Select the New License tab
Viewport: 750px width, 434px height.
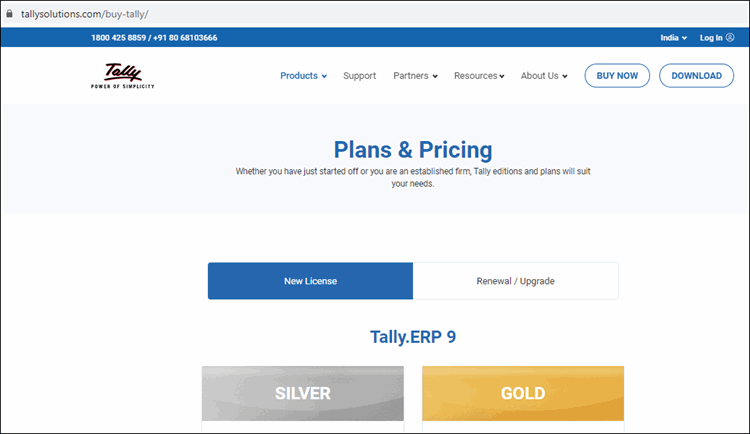(310, 281)
